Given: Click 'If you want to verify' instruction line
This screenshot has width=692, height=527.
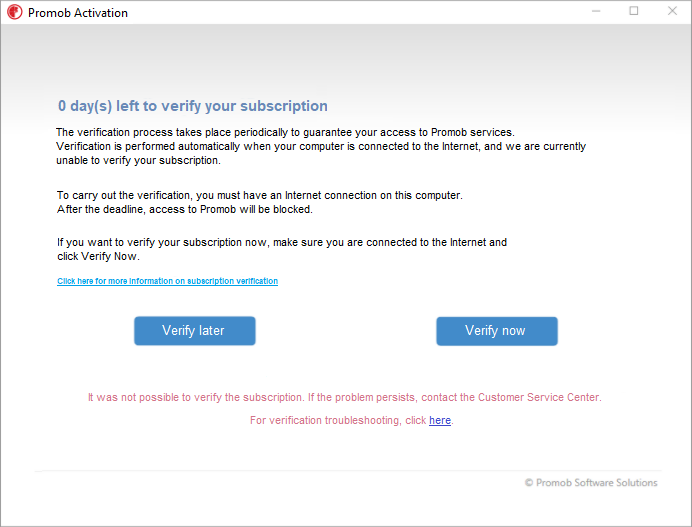Looking at the screenshot, I should [x=282, y=242].
